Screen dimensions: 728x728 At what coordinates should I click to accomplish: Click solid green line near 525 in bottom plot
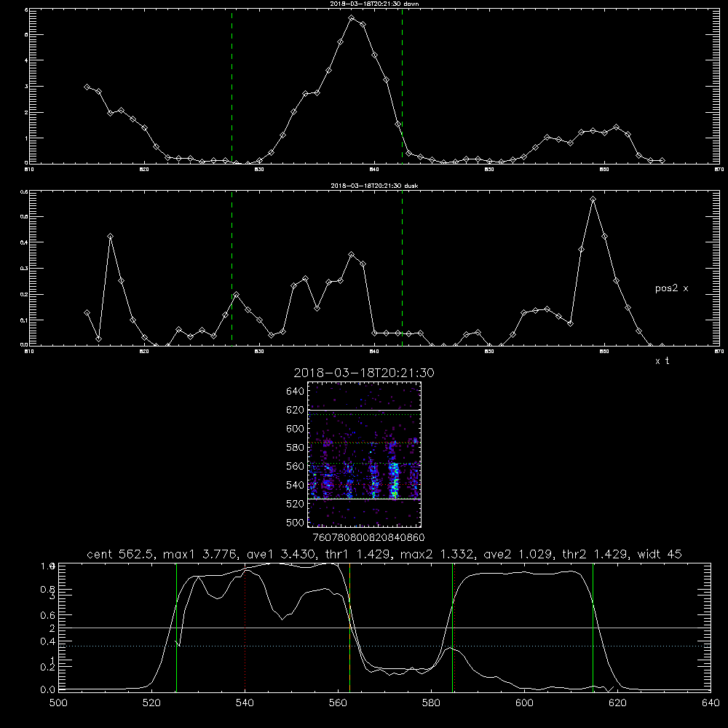[x=176, y=627]
